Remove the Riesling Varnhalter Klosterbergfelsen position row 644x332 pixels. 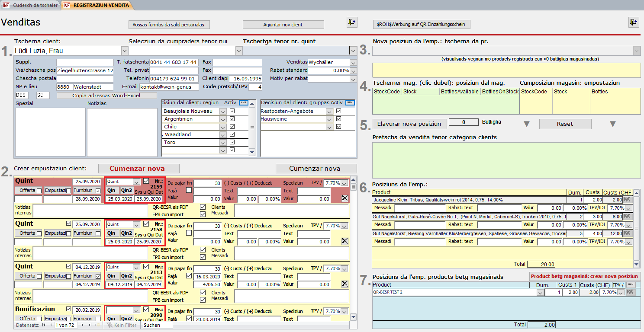[627, 233]
